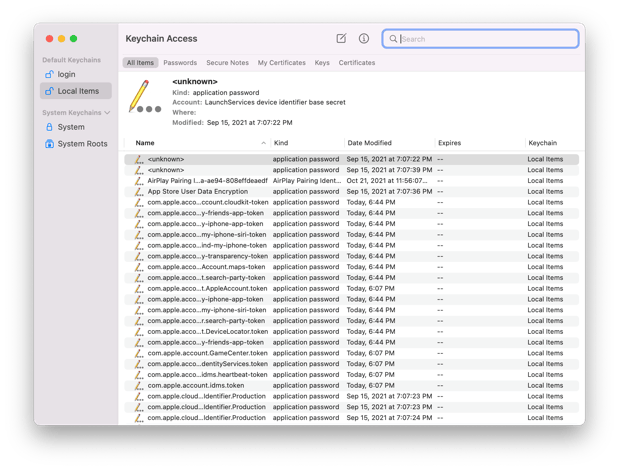This screenshot has width=619, height=470.
Task: Click the pencil icon beside com.apple.account.GameCenter.token
Action: pyautogui.click(x=139, y=353)
